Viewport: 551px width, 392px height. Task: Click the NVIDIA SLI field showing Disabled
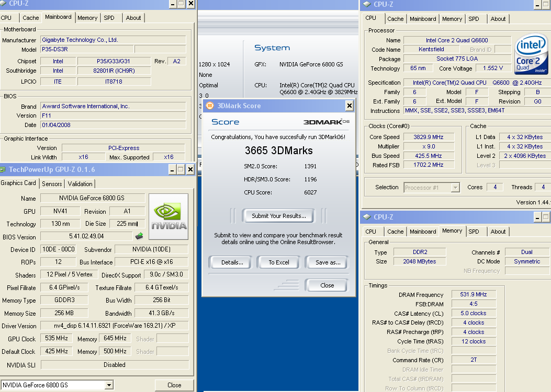tap(115, 365)
